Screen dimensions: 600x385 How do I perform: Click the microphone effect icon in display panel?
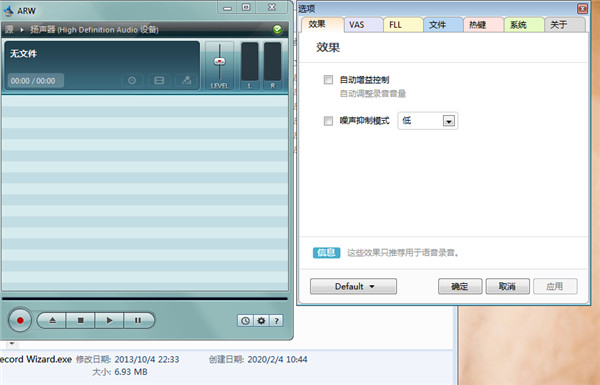click(x=186, y=80)
